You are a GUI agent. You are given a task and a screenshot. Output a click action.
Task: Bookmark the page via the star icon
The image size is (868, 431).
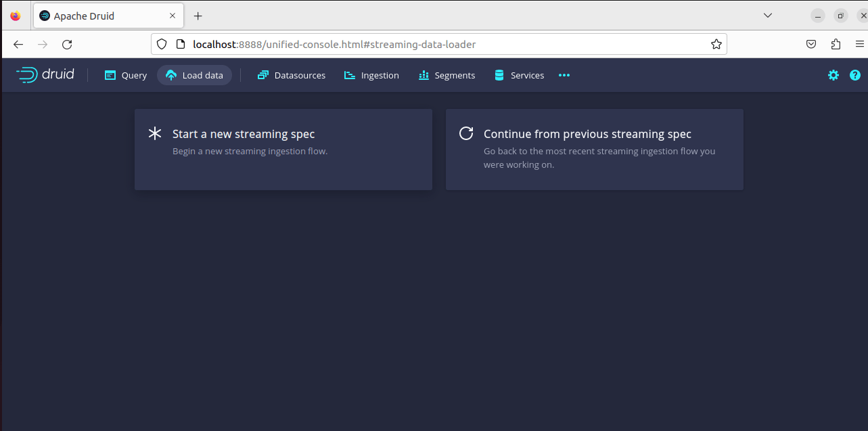716,43
